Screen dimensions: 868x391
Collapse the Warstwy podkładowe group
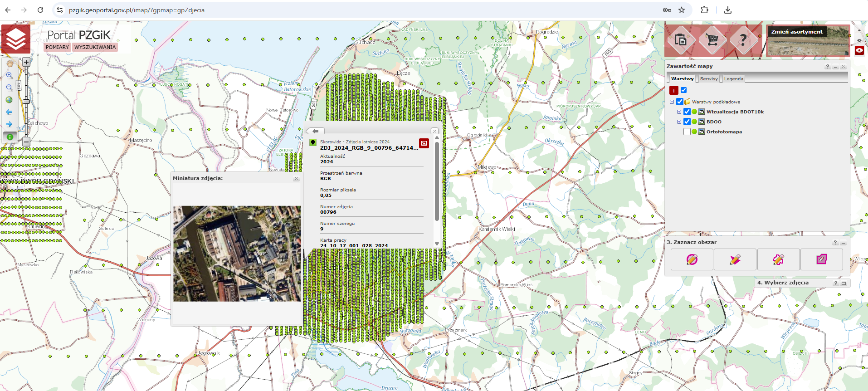tap(672, 102)
